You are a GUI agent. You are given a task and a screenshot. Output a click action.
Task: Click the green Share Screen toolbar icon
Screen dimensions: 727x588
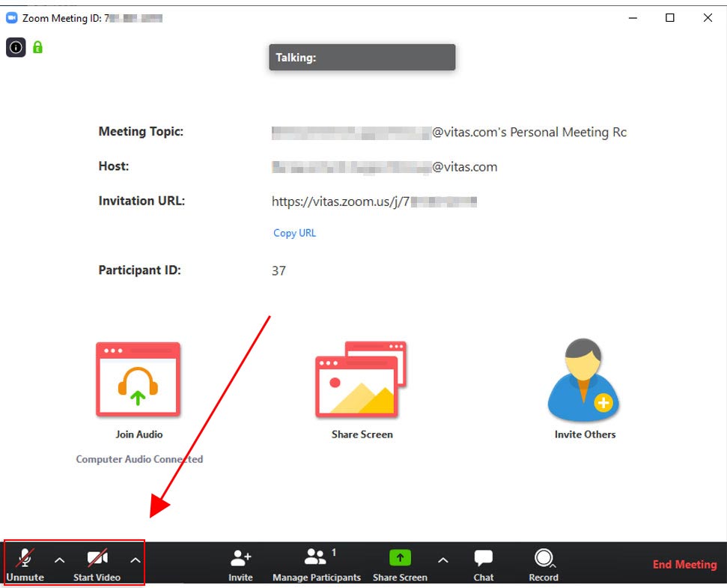pos(400,557)
